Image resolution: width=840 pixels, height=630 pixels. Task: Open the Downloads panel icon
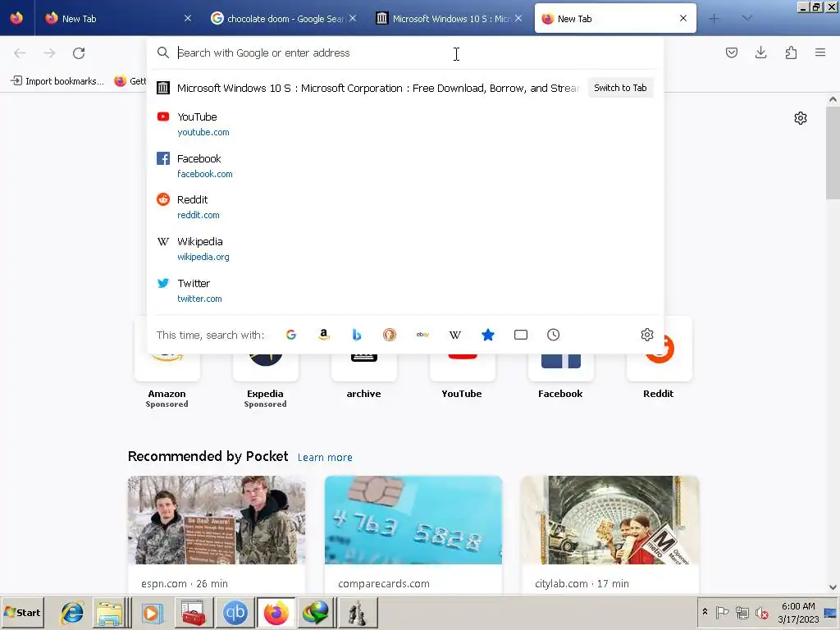coord(760,52)
